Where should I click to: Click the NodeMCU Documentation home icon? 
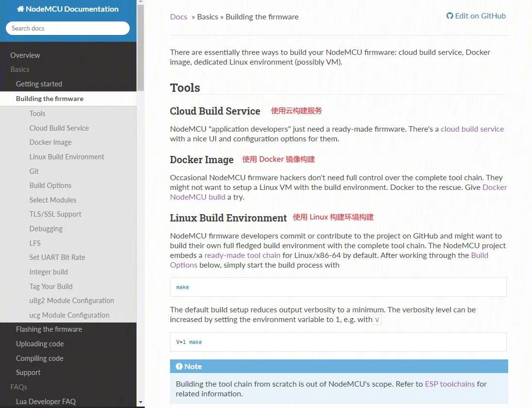point(20,9)
